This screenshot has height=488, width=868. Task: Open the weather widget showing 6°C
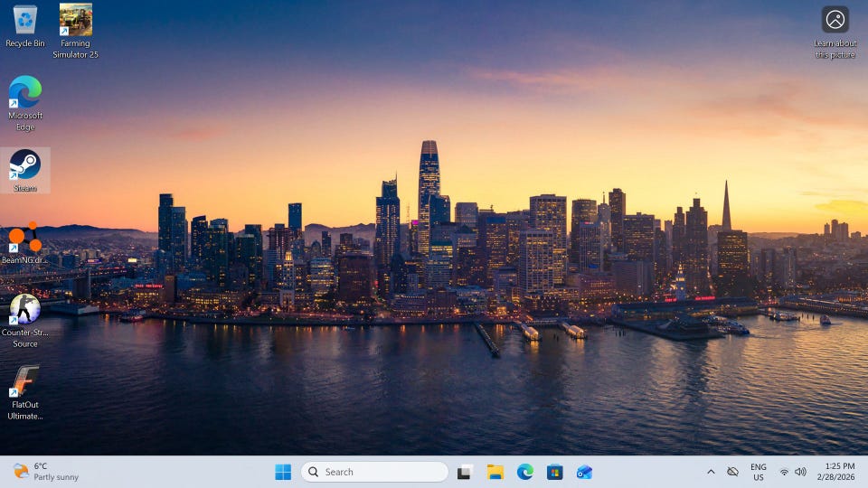click(x=45, y=472)
